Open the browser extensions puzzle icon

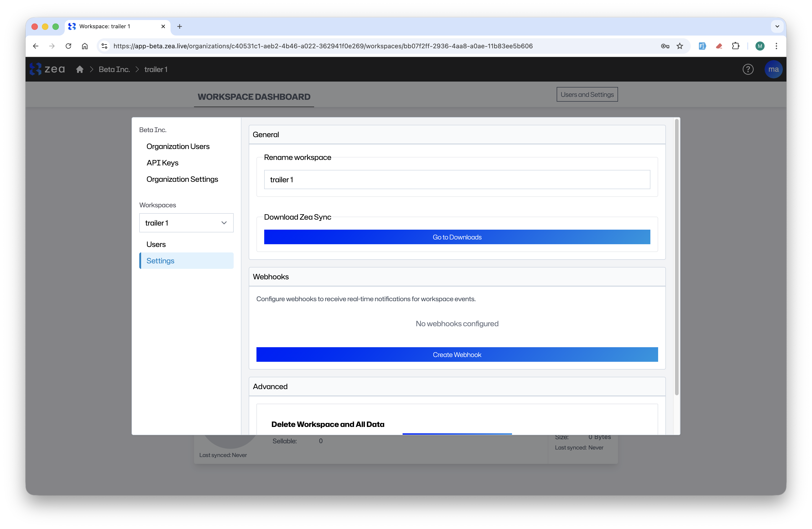pos(736,46)
